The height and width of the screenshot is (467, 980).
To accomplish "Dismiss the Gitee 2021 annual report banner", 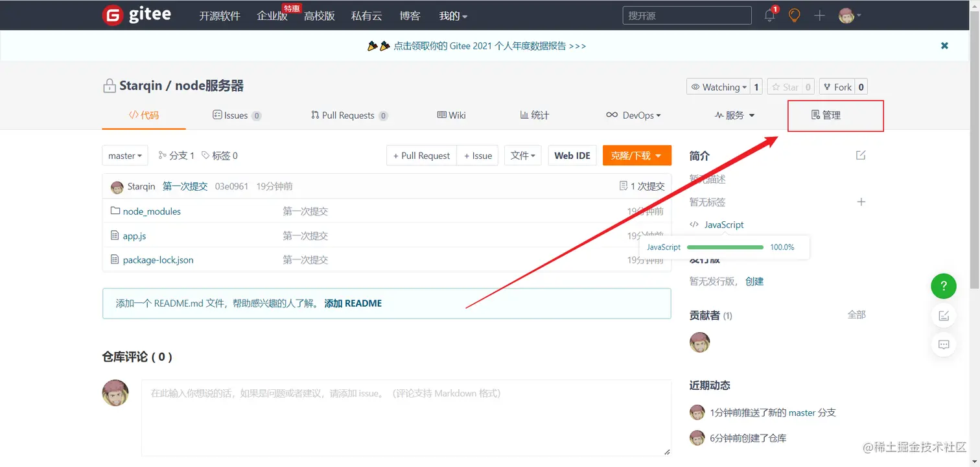I will 944,45.
